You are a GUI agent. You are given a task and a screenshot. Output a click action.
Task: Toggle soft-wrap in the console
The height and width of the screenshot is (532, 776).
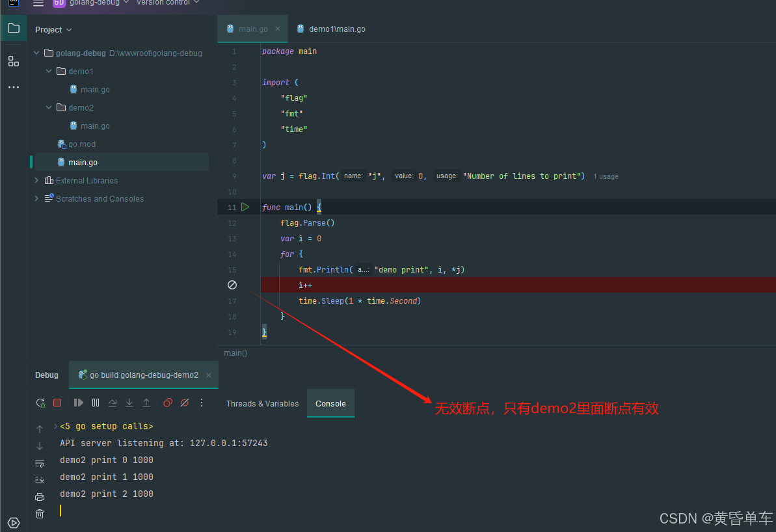[40, 463]
